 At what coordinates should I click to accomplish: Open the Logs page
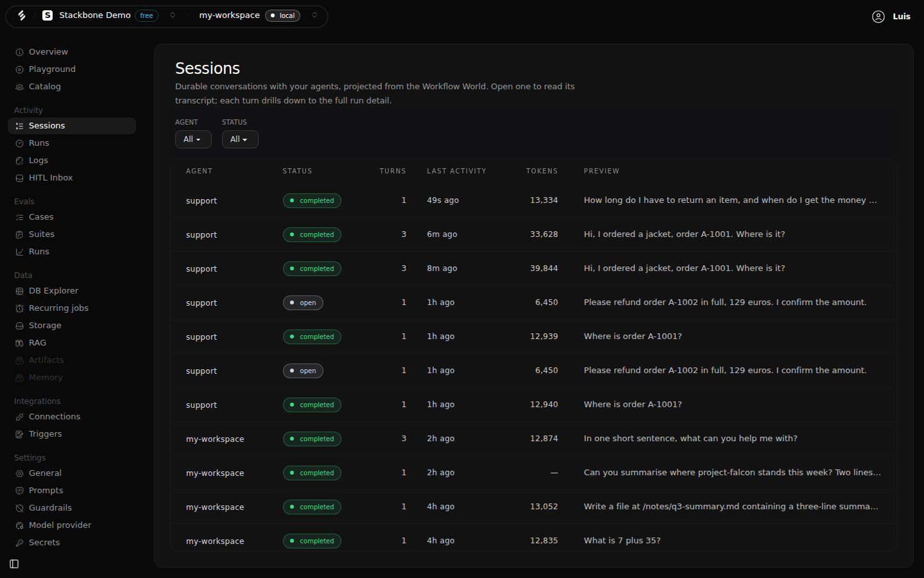[x=72, y=161]
